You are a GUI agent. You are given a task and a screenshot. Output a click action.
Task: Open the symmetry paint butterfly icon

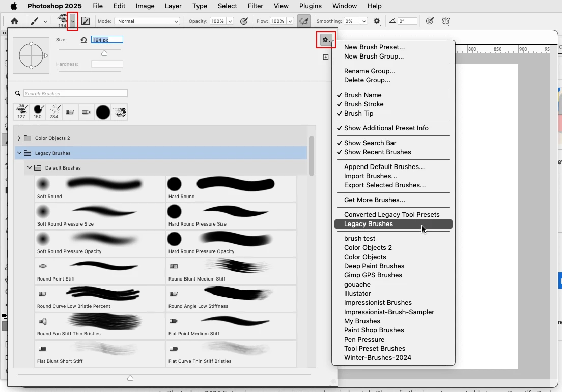[446, 21]
